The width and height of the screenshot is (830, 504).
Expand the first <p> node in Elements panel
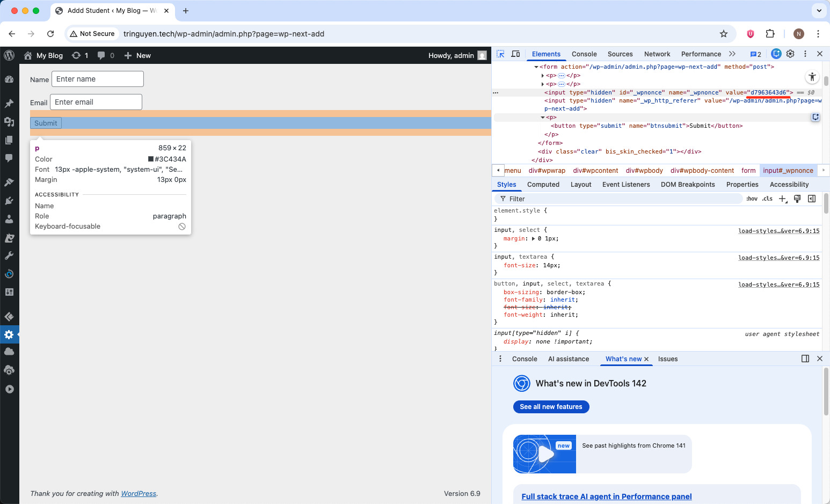point(543,75)
